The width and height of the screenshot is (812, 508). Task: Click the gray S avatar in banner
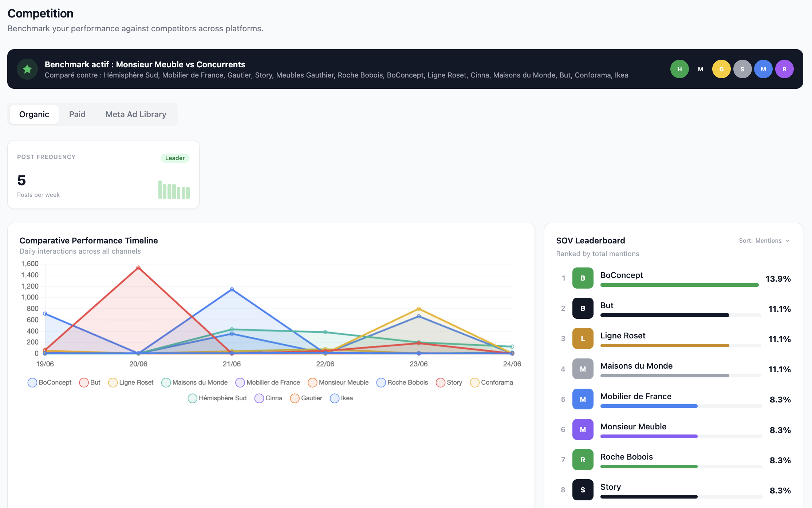[x=742, y=69]
